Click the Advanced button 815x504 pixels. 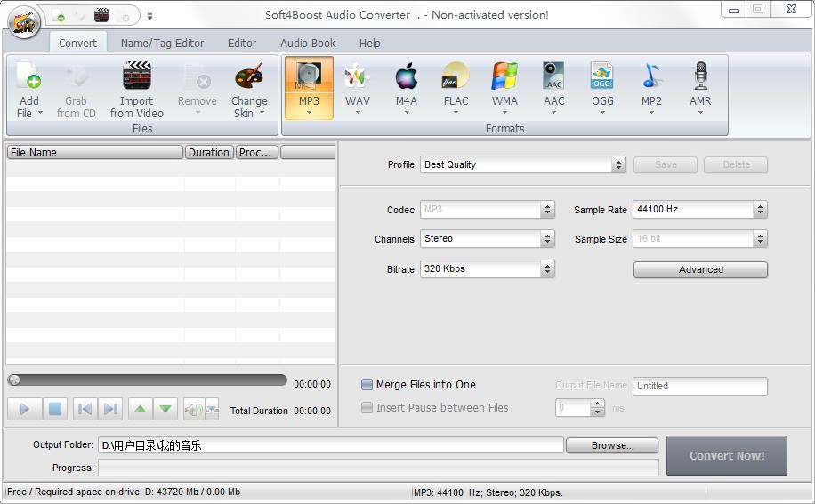[x=700, y=269]
